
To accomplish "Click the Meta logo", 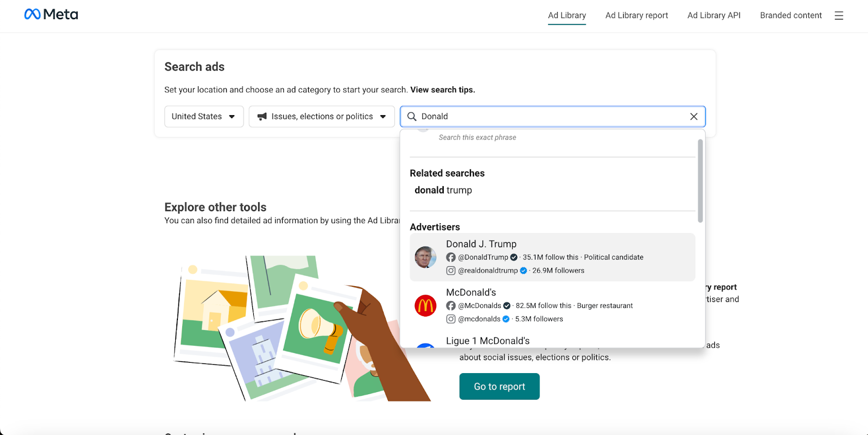I will [51, 15].
